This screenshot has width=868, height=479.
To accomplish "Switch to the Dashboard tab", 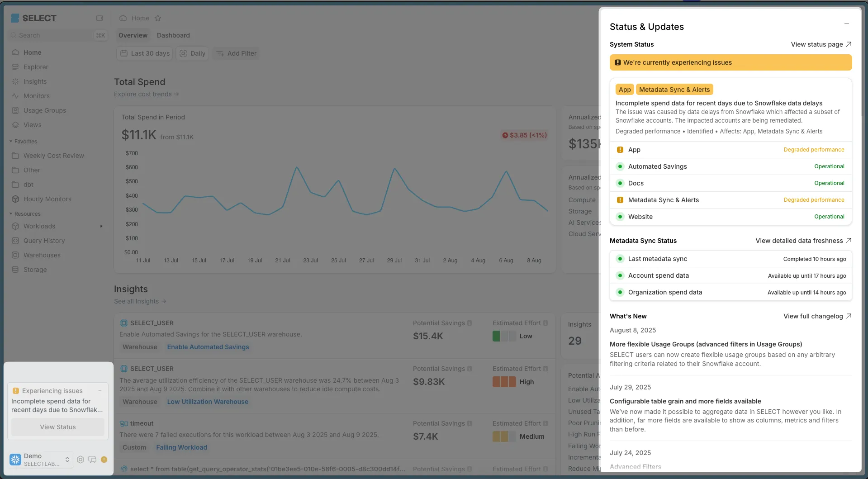I will pos(173,35).
